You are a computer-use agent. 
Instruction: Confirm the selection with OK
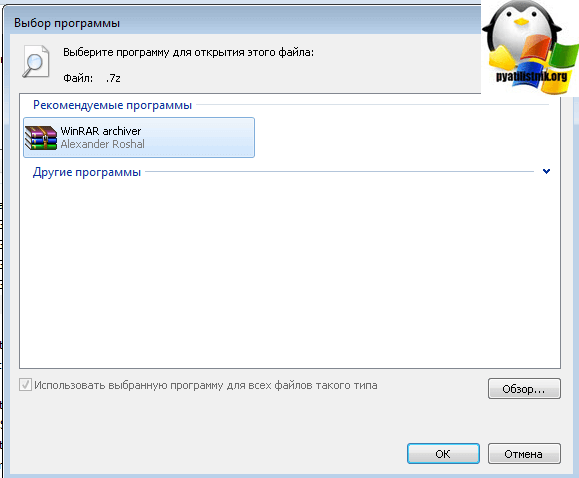pos(443,454)
